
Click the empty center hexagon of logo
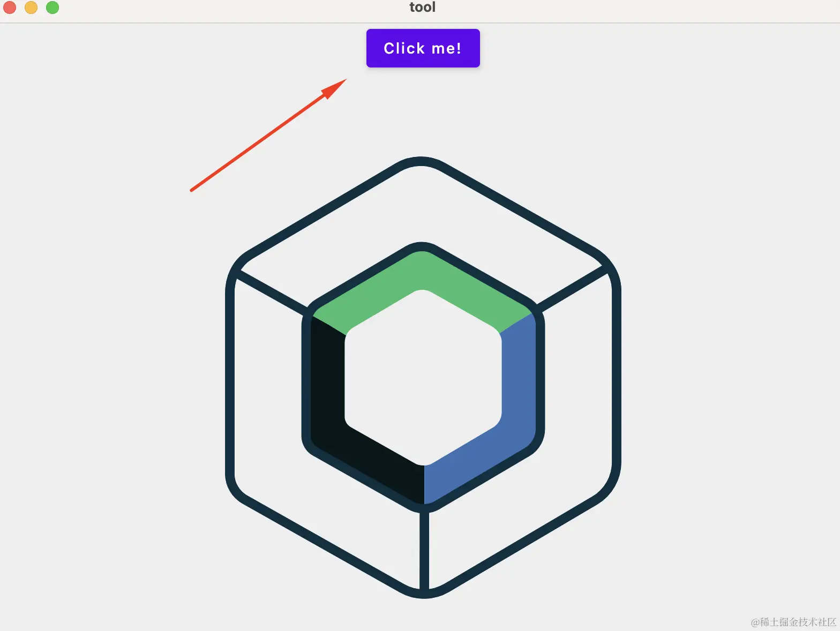point(423,378)
